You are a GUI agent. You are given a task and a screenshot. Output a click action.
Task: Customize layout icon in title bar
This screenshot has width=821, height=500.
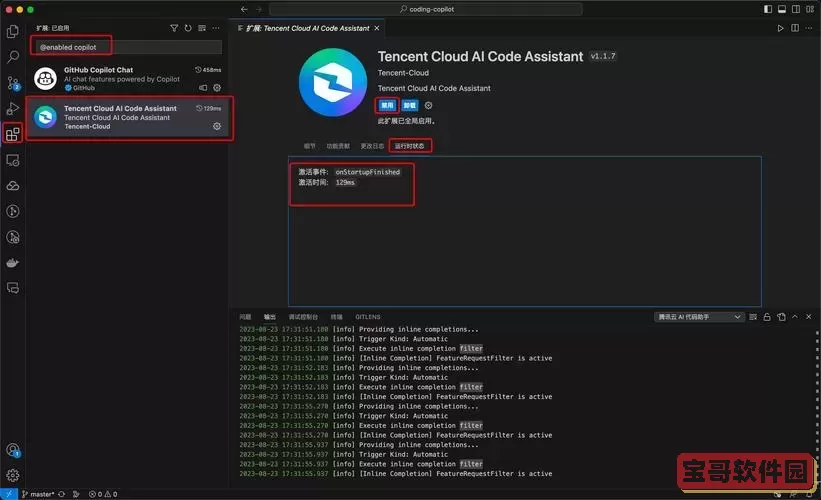[x=810, y=9]
